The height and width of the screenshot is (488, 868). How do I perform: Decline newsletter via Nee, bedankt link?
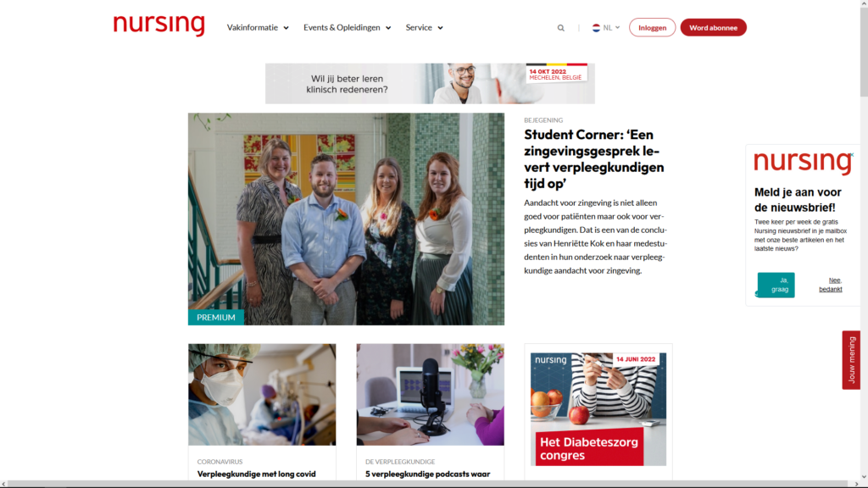click(x=831, y=285)
